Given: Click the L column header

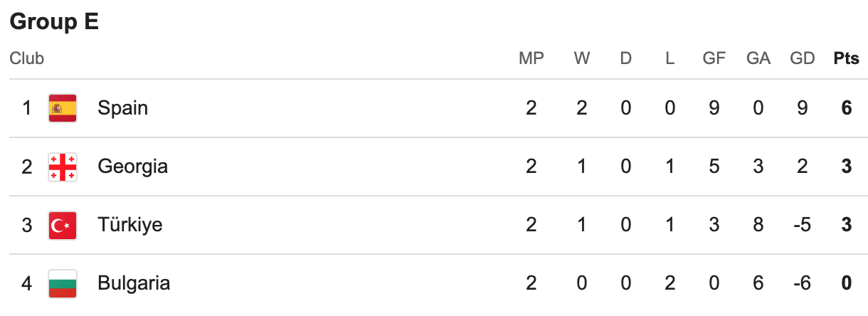Looking at the screenshot, I should click(x=669, y=58).
